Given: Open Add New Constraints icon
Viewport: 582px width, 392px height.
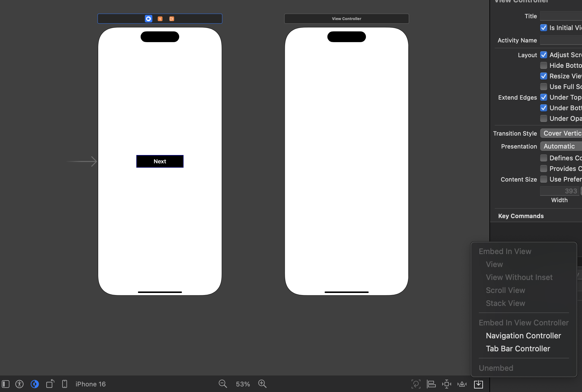Looking at the screenshot, I should 447,384.
